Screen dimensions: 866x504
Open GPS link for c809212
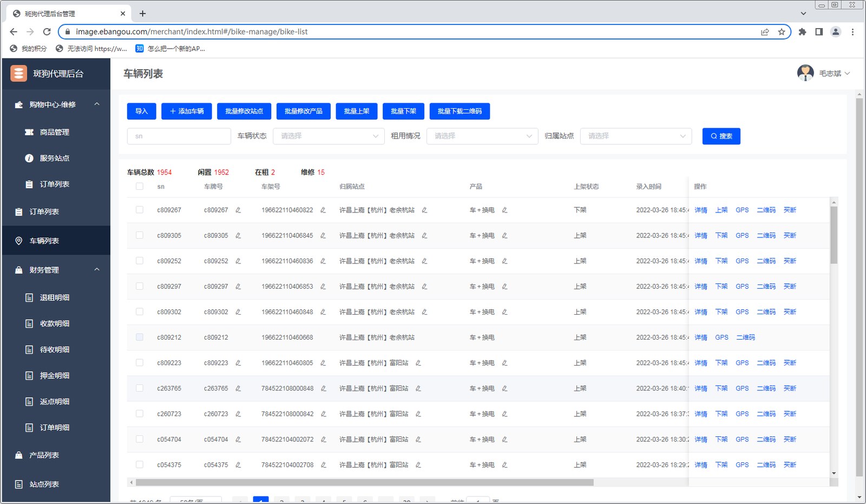(x=721, y=337)
